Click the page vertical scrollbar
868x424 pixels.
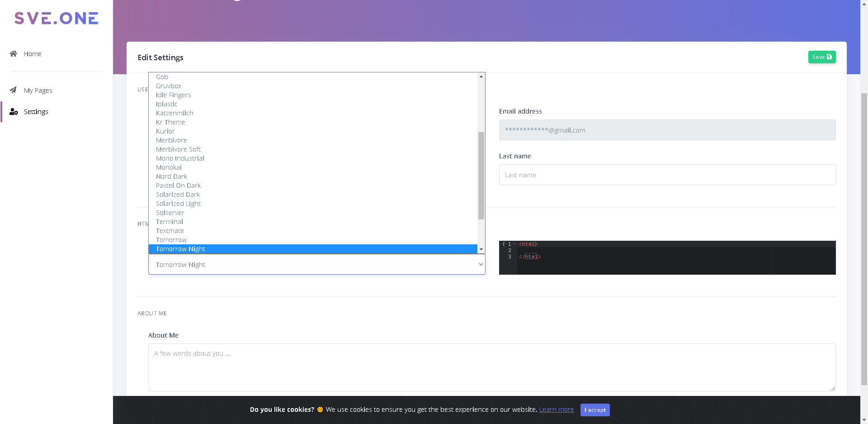(864, 238)
